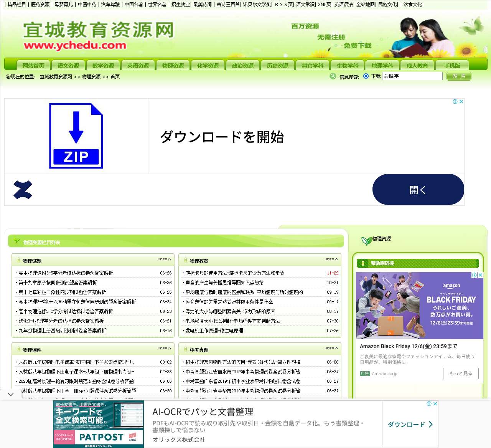This screenshot has width=491, height=448.
Task: Expand MORE for 中考真题 section
Action: click(x=331, y=349)
